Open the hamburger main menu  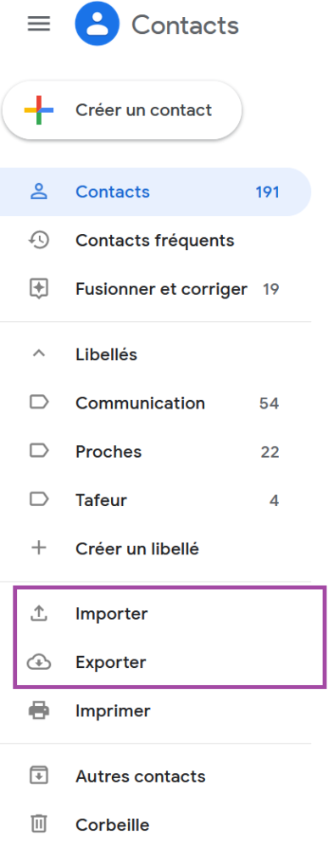(x=39, y=24)
